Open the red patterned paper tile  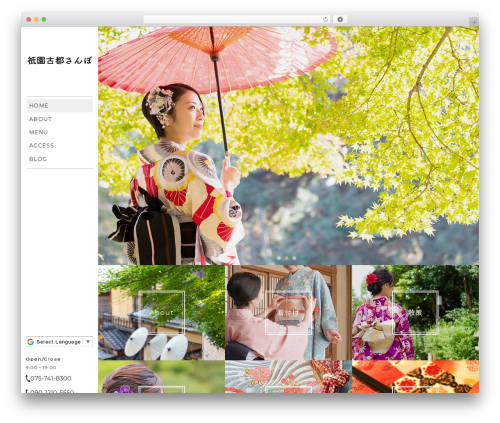tap(415, 377)
